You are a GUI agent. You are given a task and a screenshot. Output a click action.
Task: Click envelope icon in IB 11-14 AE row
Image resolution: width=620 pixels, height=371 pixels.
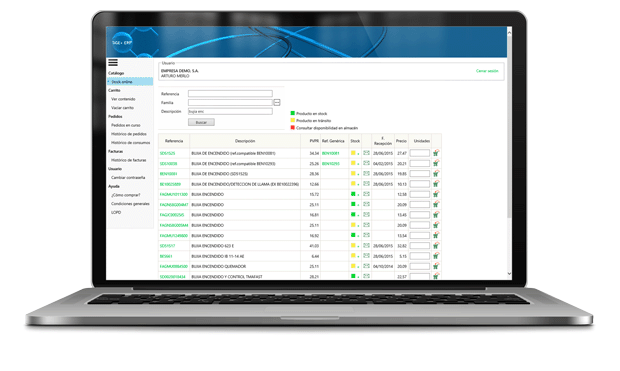coord(366,256)
